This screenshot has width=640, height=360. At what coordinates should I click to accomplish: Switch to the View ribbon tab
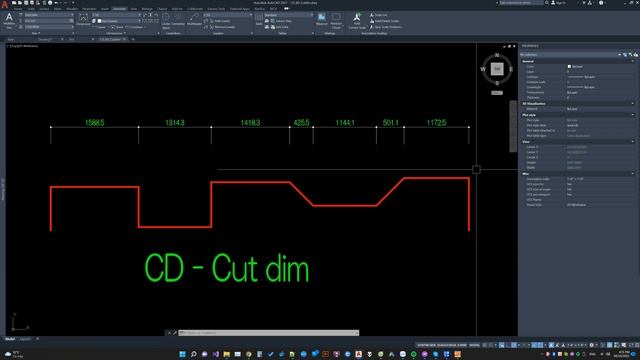[x=133, y=9]
